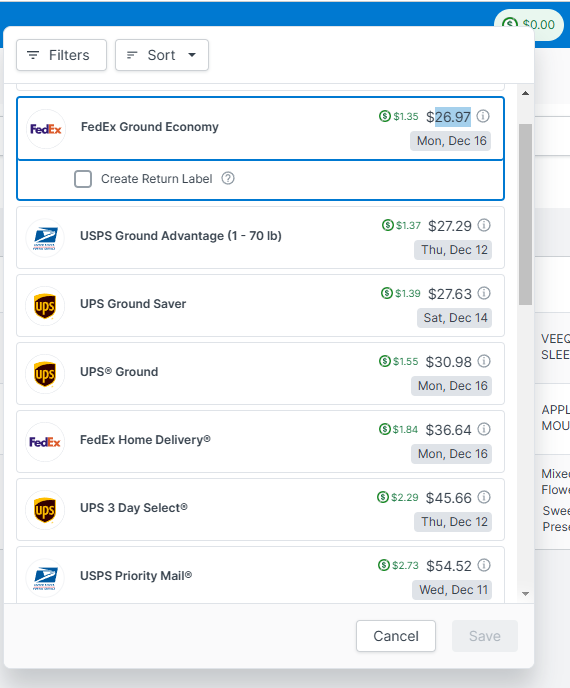570x688 pixels.
Task: Click the rate list scrollbar thumb
Action: tap(525, 214)
